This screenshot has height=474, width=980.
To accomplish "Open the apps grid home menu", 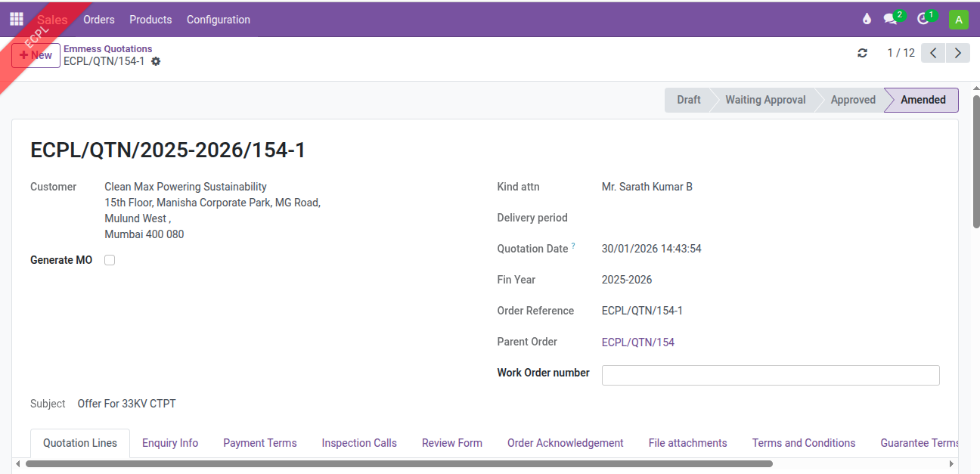I will coord(17,19).
